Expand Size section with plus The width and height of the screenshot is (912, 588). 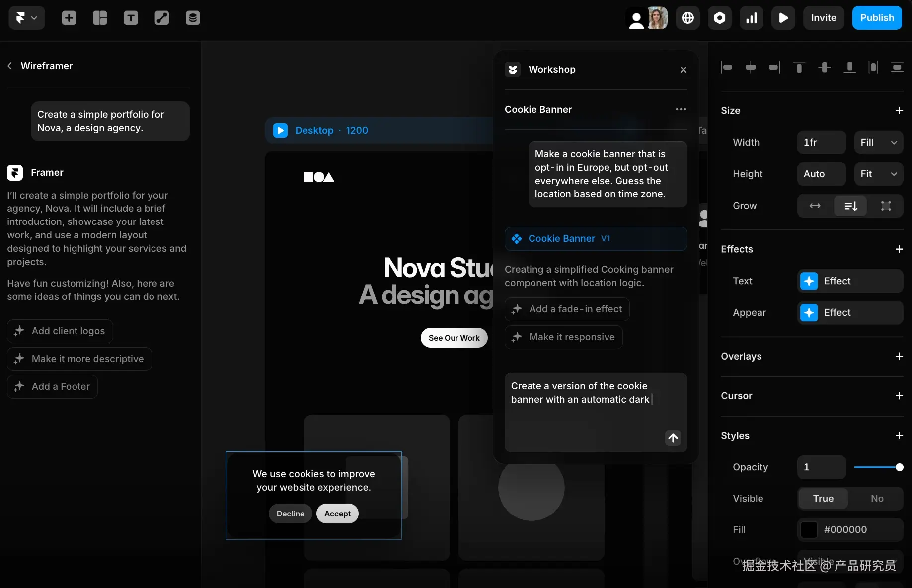(x=899, y=110)
